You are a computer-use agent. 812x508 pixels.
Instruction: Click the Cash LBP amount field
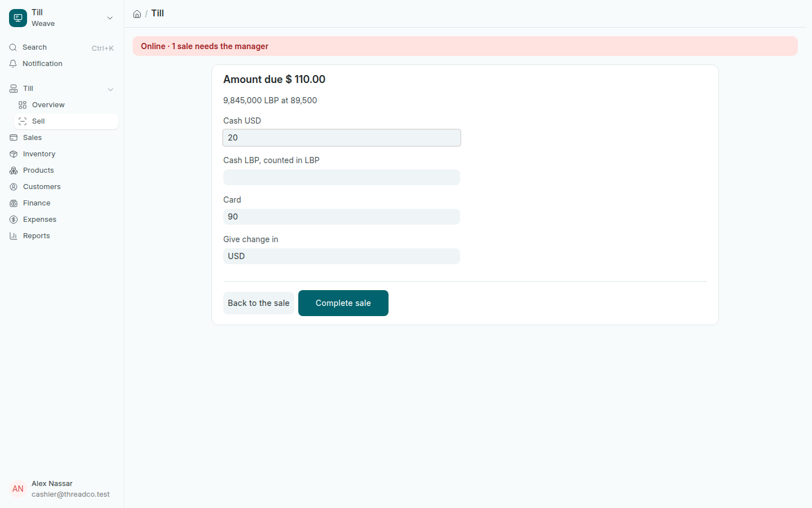coord(342,177)
